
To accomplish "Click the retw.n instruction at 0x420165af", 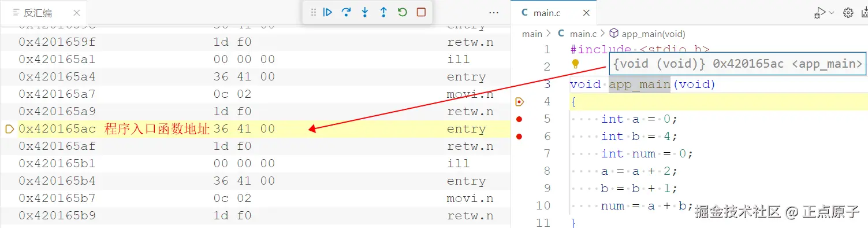I will pos(470,146).
